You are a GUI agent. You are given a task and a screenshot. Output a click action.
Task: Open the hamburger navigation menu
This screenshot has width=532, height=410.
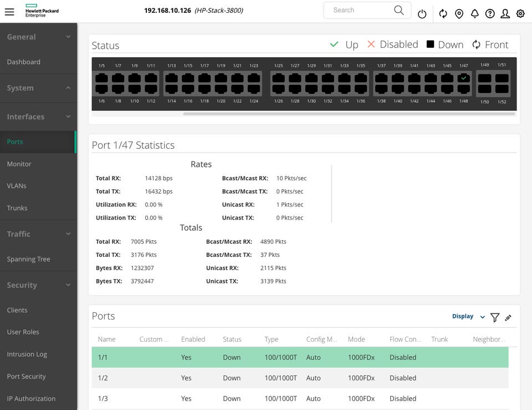(9, 12)
